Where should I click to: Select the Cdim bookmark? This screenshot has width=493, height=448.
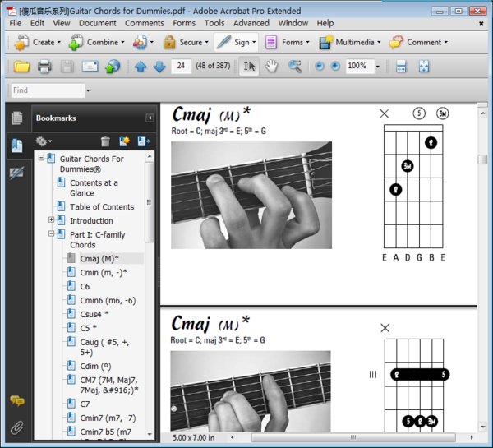pyautogui.click(x=95, y=366)
